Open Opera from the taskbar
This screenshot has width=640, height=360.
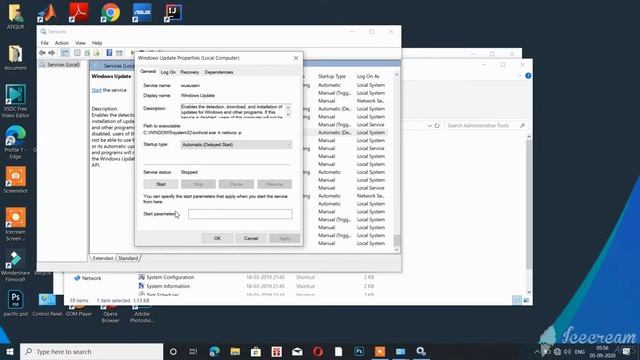(318, 351)
